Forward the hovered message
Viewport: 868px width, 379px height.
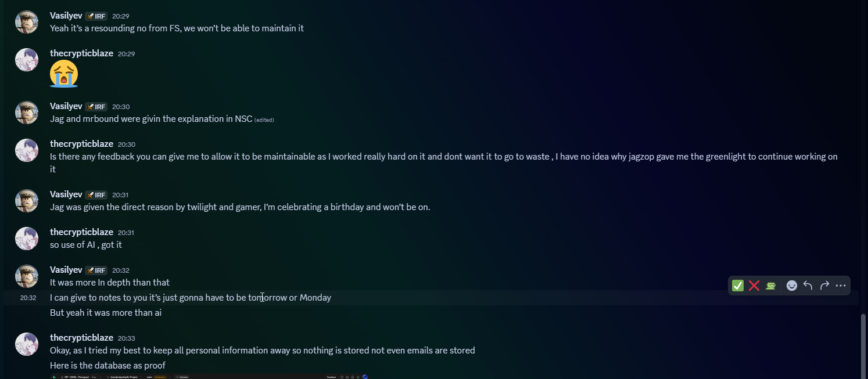pos(824,286)
